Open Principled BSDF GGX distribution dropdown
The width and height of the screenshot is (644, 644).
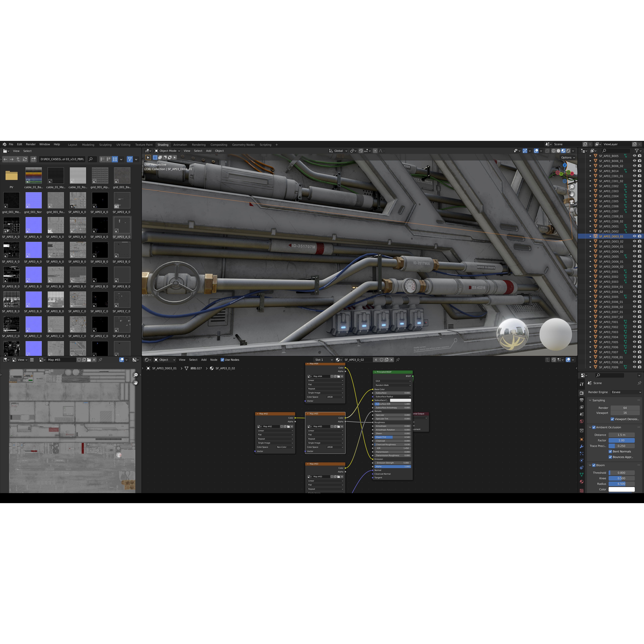(393, 381)
